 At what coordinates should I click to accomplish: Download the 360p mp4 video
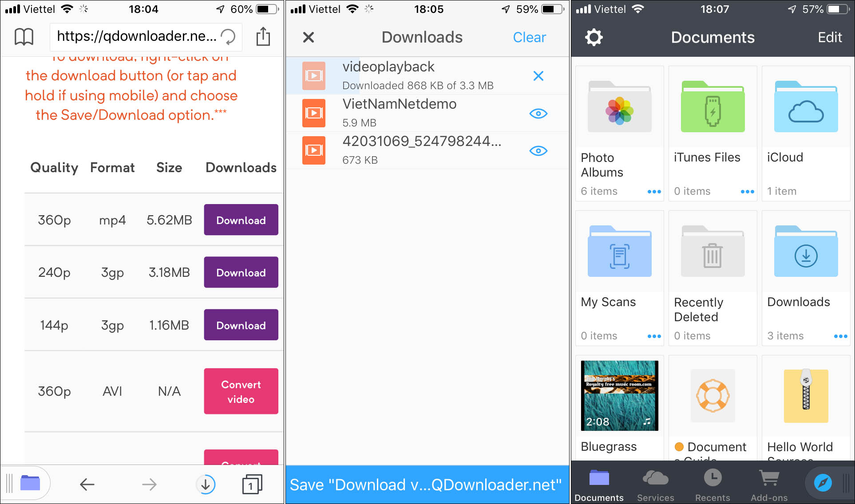(x=241, y=220)
